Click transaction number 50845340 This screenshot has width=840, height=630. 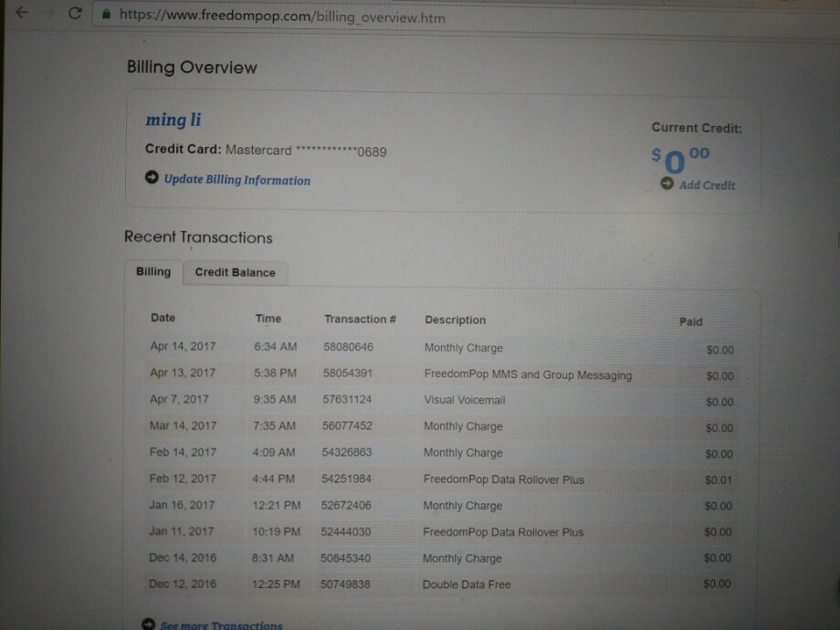pyautogui.click(x=345, y=558)
